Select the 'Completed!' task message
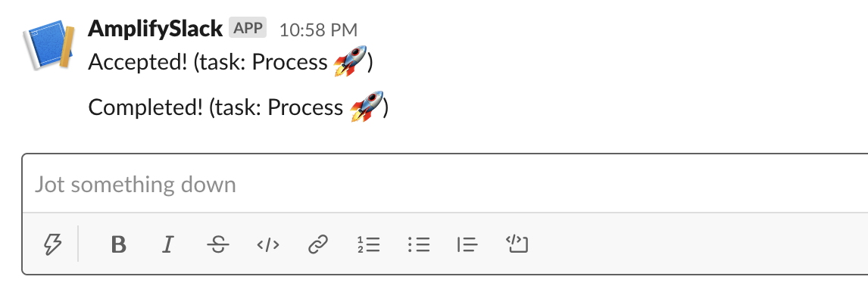 (239, 107)
